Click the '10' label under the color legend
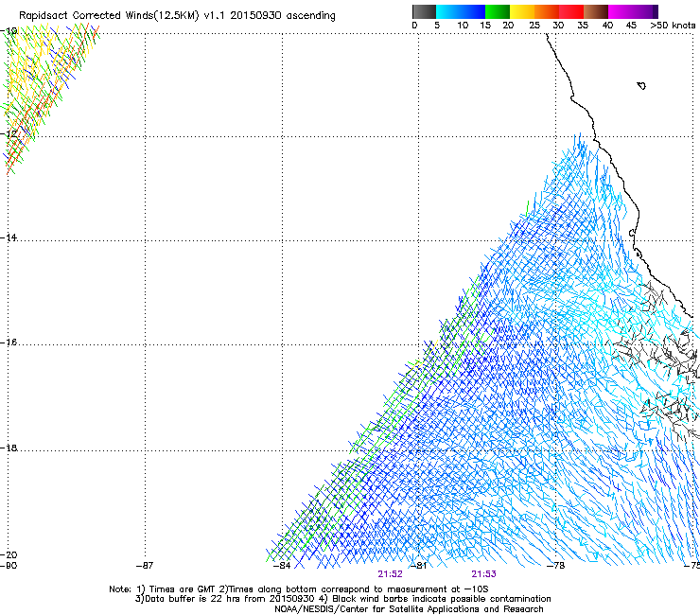 [463, 26]
